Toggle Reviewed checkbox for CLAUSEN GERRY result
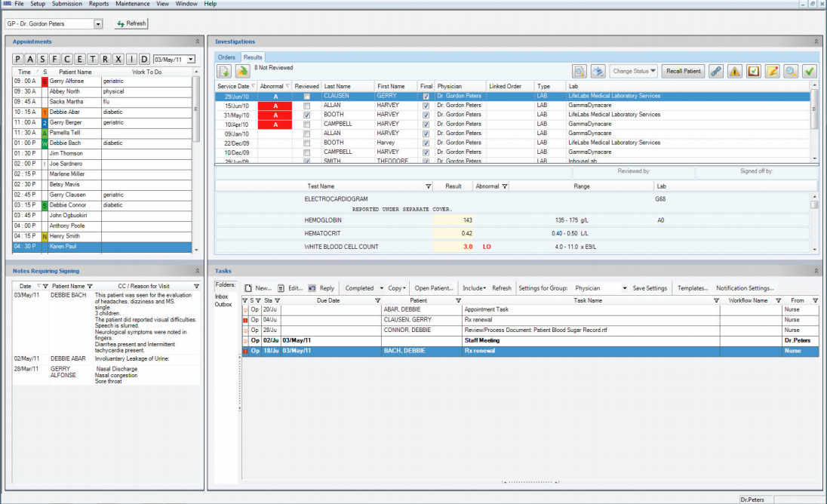827x504 pixels. (x=306, y=97)
